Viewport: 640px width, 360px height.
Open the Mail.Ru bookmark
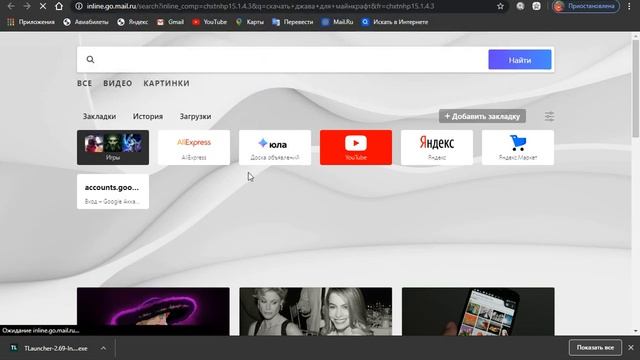(338, 22)
